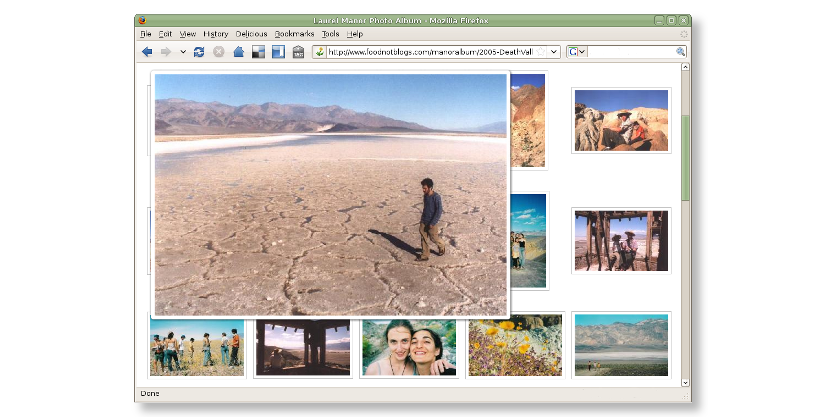Click the Delicious sidebar toggle icon

click(278, 52)
